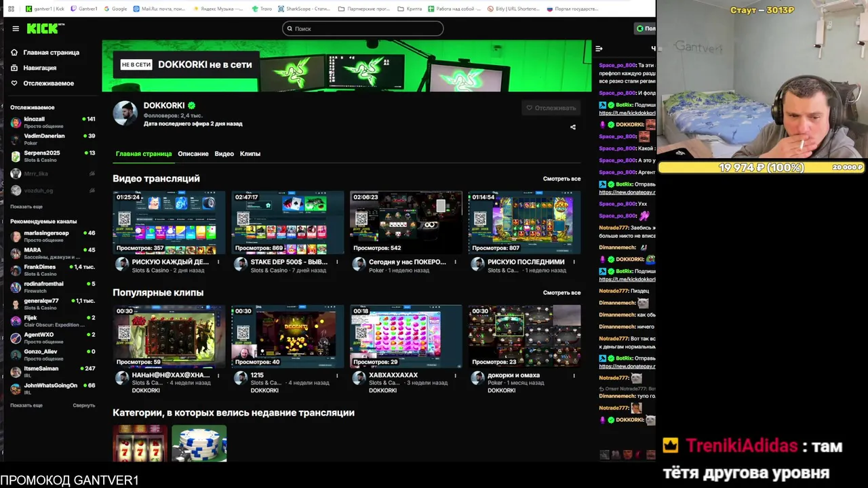Click the share icon under Отслеживать button
Image resolution: width=868 pixels, height=488 pixels.
(573, 127)
